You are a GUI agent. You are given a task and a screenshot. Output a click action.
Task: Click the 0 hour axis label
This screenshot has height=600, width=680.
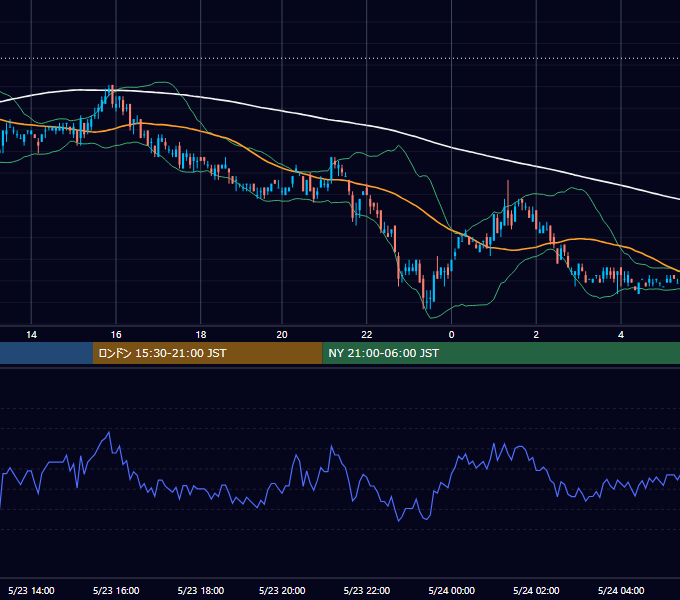(x=451, y=335)
